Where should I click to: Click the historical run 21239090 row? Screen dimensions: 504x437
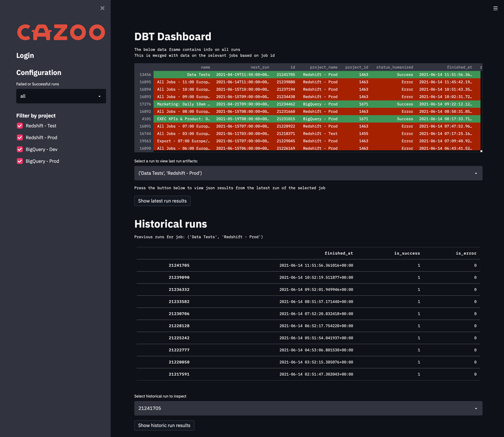(179, 277)
